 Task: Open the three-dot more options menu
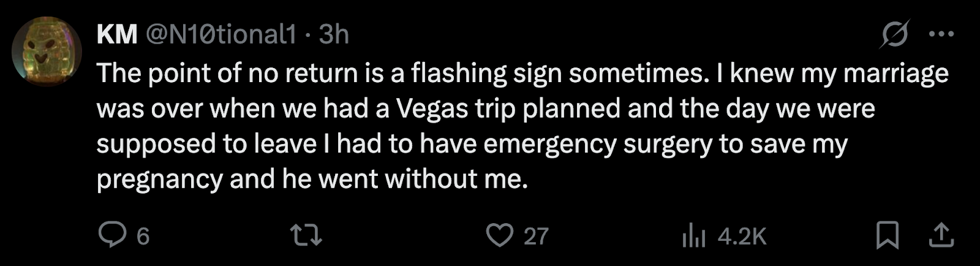[941, 34]
